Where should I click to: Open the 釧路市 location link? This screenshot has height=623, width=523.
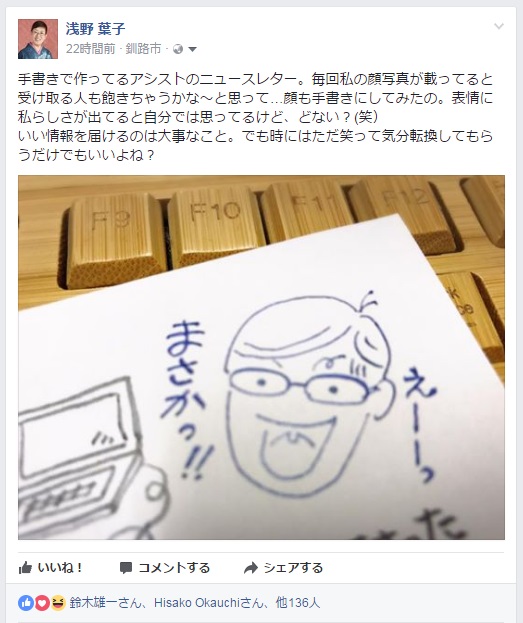(x=143, y=49)
